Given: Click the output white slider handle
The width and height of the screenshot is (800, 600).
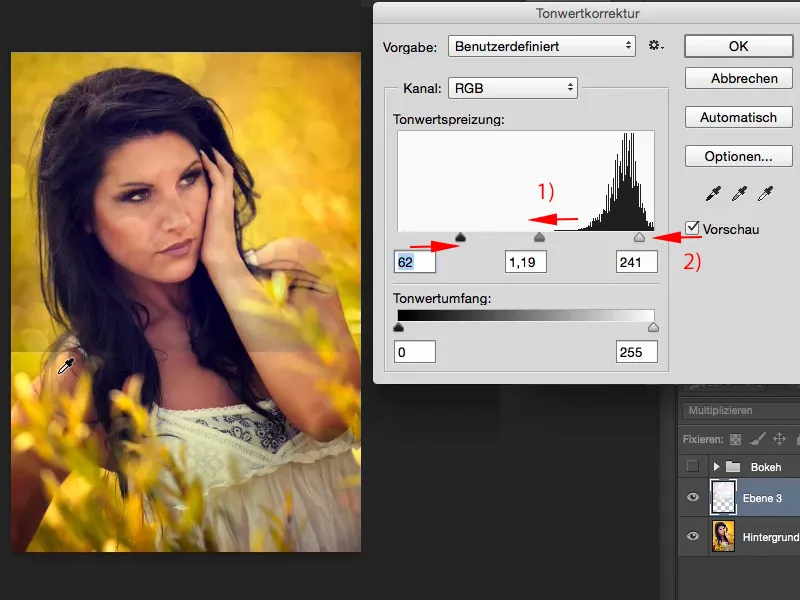Looking at the screenshot, I should (653, 327).
